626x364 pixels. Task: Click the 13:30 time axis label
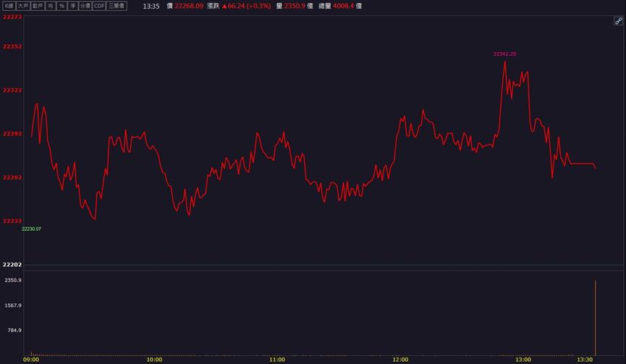coord(585,360)
